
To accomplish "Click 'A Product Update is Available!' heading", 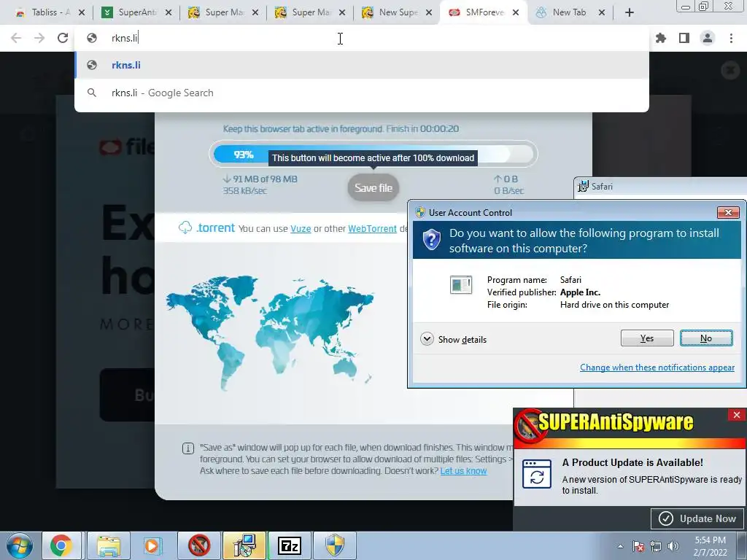I will click(632, 462).
